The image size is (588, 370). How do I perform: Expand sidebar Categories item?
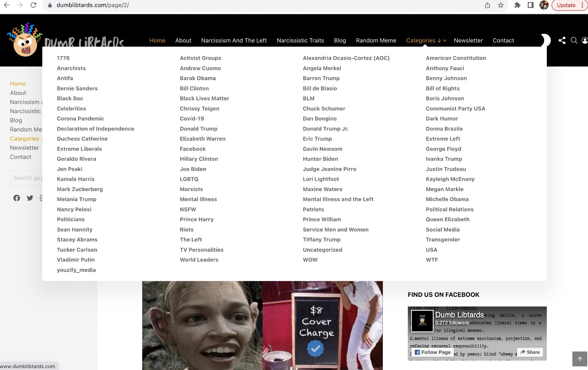coord(26,139)
